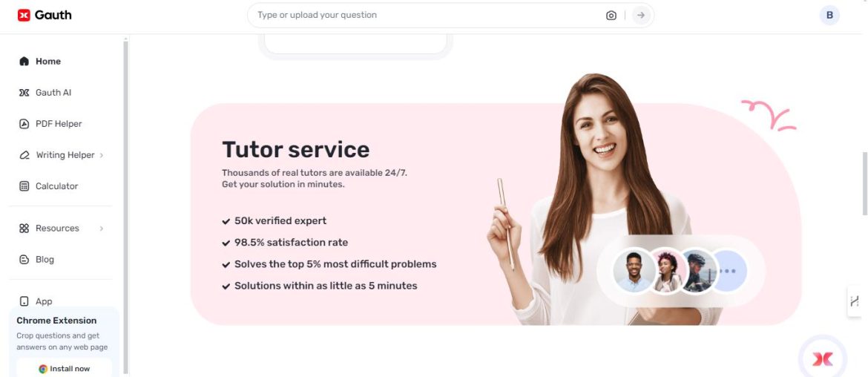868x377 pixels.
Task: Click the Gauth logo icon
Action: coord(24,15)
